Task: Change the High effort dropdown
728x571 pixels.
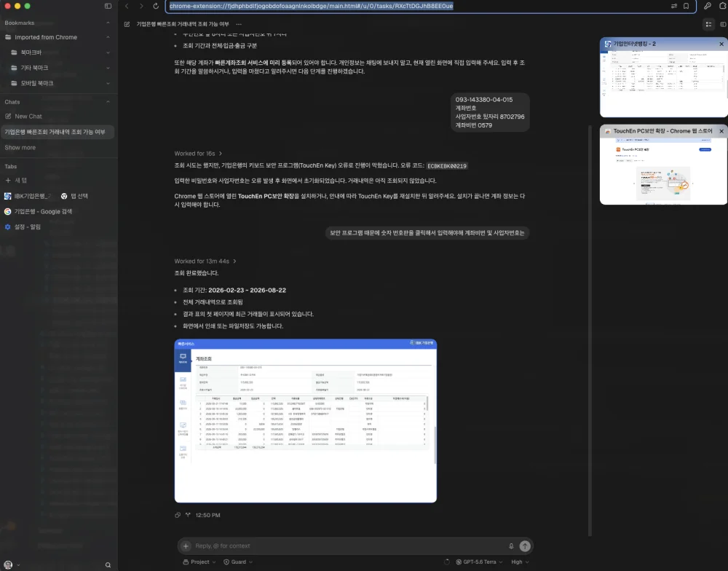Action: click(520, 562)
